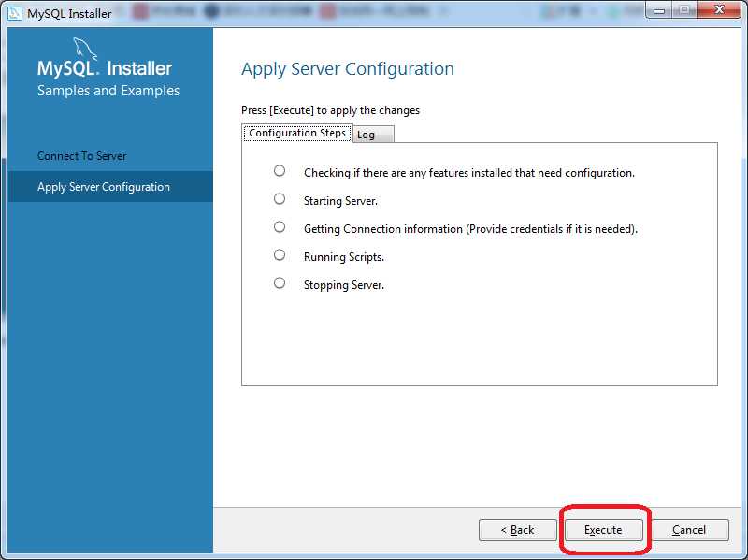Click the MySQL Installer title bar icon
This screenshot has width=748, height=560.
(15, 13)
